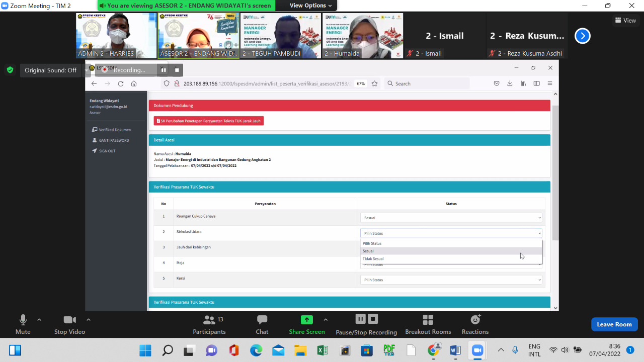Pause via the Recording indicator pause button
The height and width of the screenshot is (362, 644).
coord(164,70)
